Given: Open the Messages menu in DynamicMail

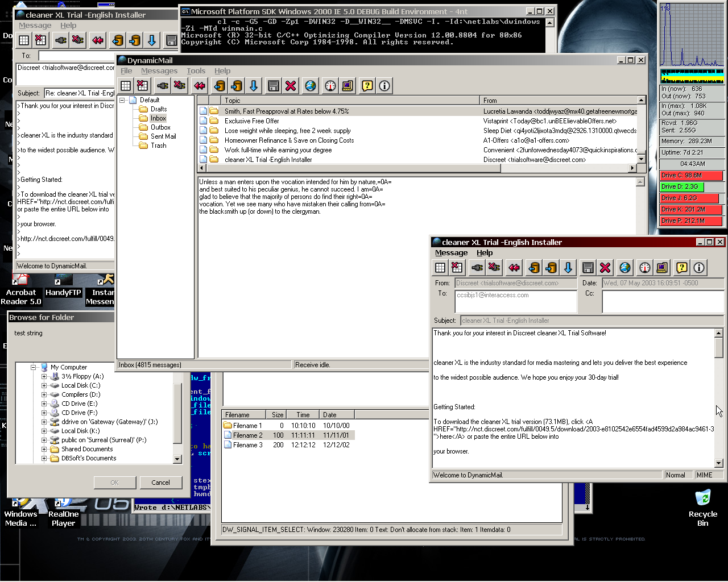Looking at the screenshot, I should pyautogui.click(x=159, y=71).
